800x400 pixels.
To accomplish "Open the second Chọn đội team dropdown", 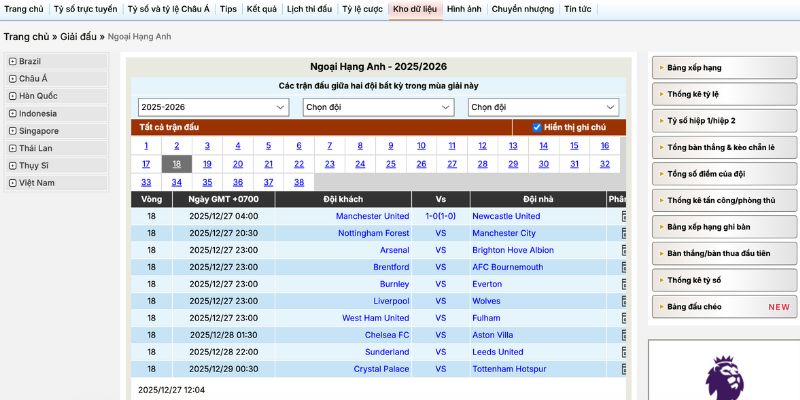I will (x=543, y=107).
